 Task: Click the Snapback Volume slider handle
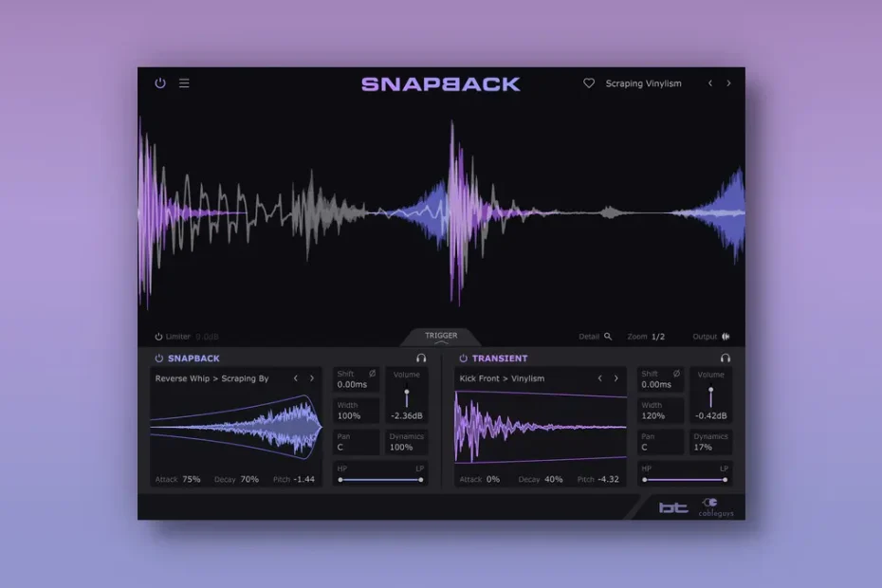coord(407,392)
